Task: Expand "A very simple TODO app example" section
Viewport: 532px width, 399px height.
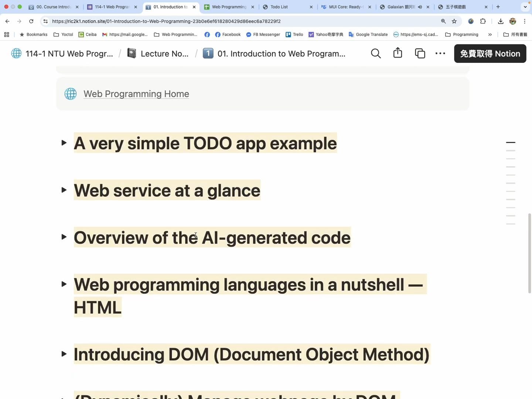Action: pos(64,143)
